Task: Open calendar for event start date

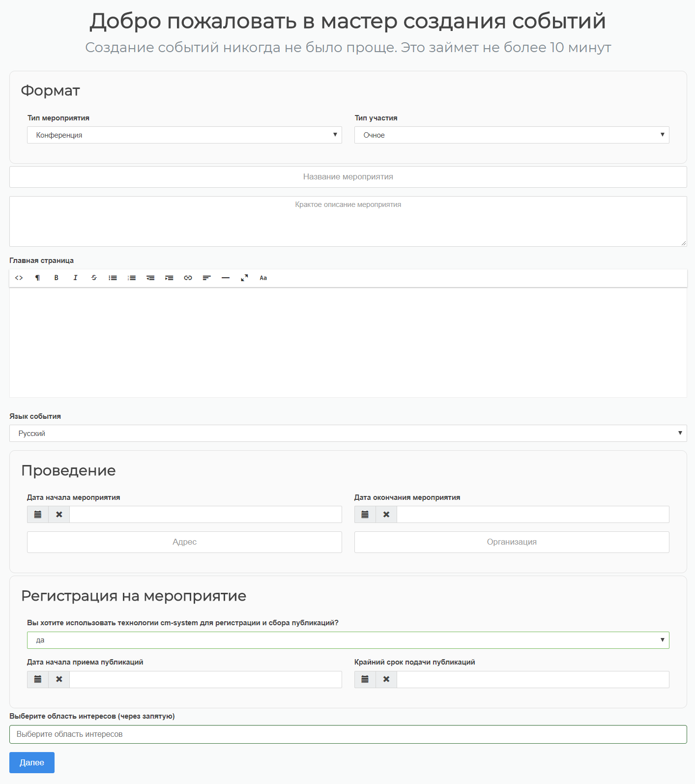Action: [x=38, y=515]
